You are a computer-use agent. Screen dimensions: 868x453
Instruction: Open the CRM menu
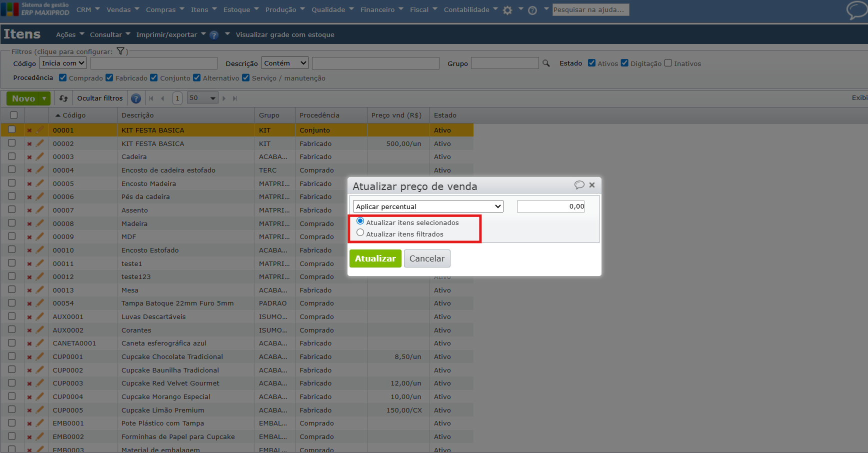click(88, 9)
